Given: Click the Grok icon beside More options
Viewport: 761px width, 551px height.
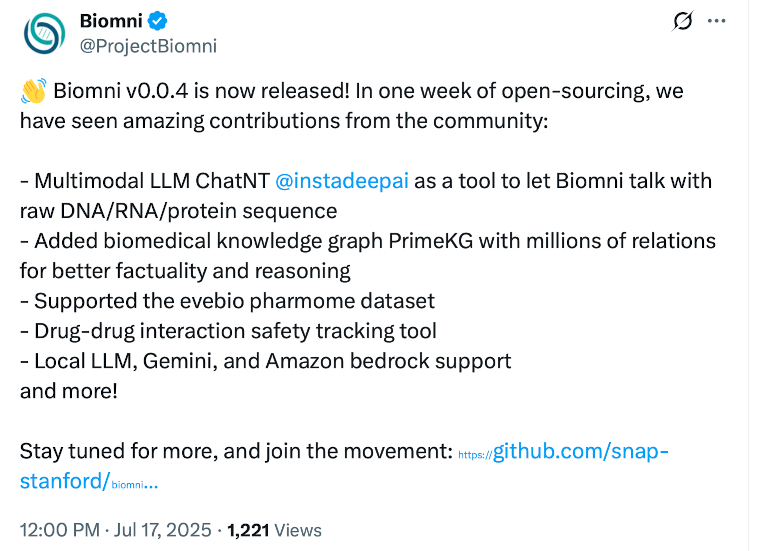Looking at the screenshot, I should coord(684,22).
